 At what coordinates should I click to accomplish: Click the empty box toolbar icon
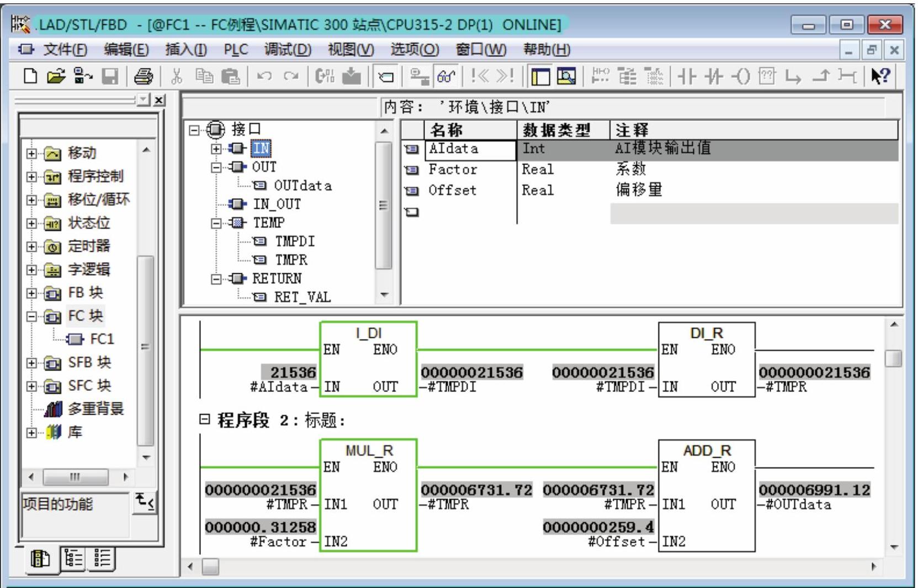[767, 77]
